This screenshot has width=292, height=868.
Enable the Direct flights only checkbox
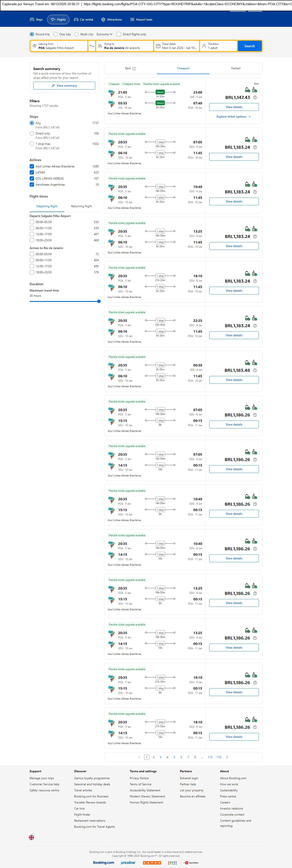click(x=119, y=34)
